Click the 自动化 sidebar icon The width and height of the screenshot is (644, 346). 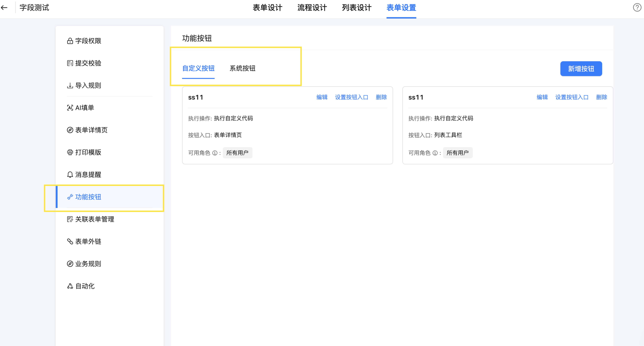pyautogui.click(x=70, y=286)
